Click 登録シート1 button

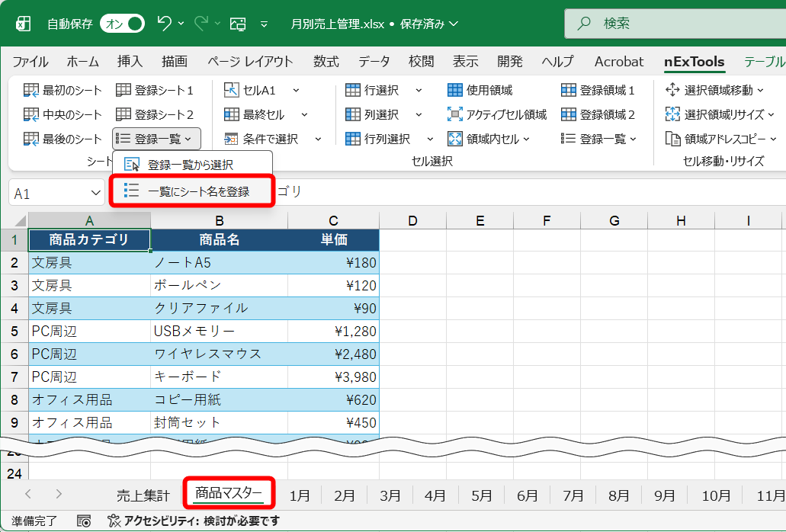click(155, 90)
